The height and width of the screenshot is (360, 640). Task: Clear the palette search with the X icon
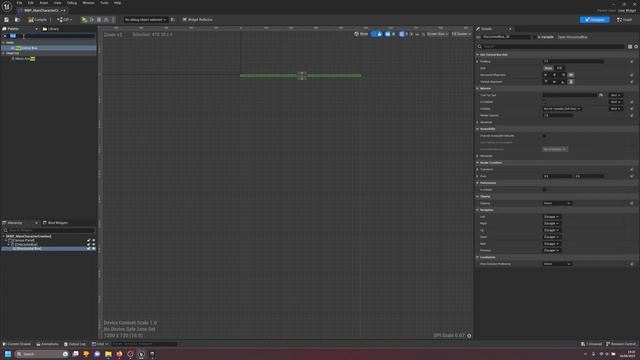pyautogui.click(x=4, y=36)
